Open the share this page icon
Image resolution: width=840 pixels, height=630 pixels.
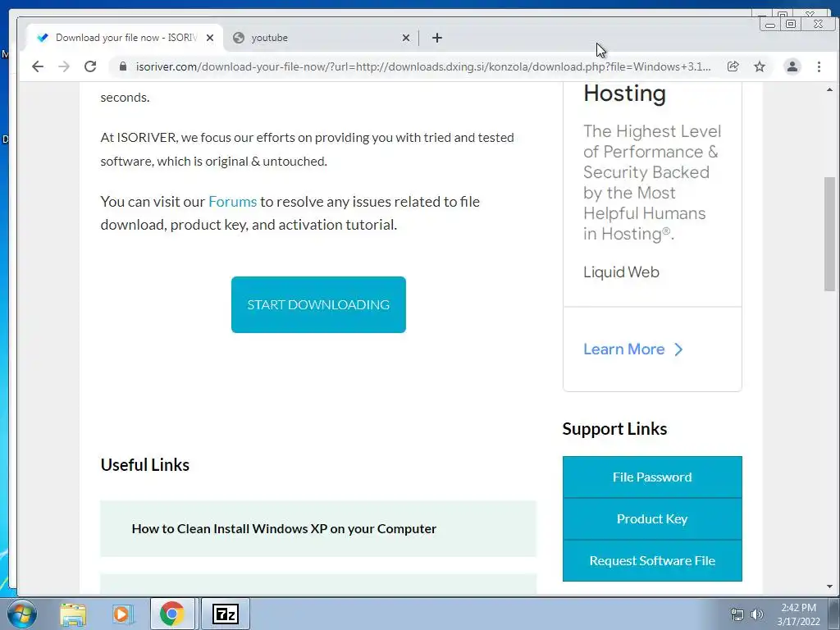[x=733, y=66]
